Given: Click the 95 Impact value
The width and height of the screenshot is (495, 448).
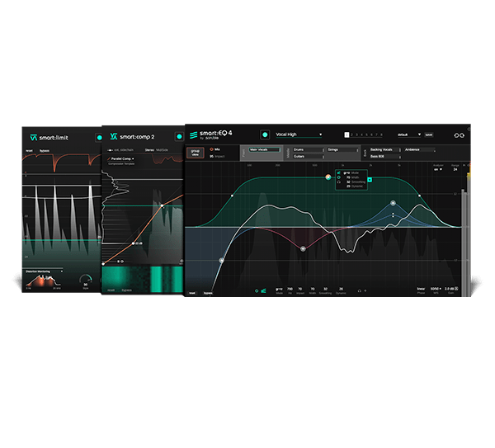Looking at the screenshot, I should click(x=211, y=157).
